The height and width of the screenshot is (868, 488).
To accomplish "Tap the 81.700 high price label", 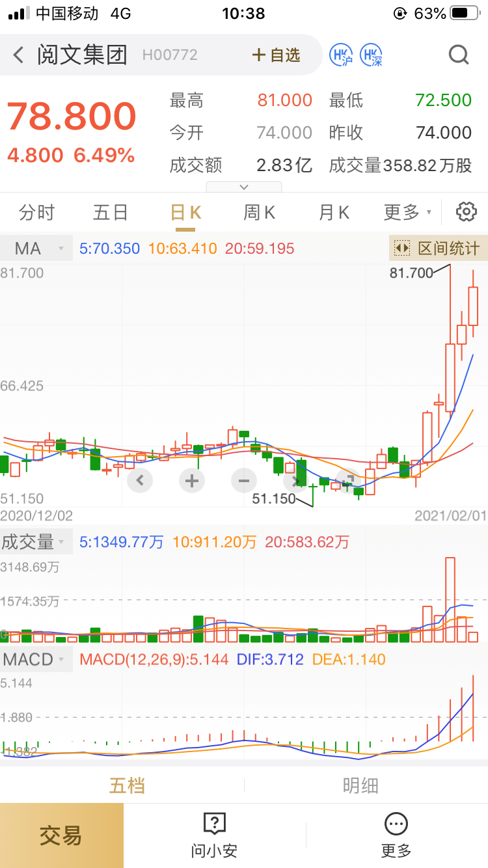I will click(x=411, y=273).
